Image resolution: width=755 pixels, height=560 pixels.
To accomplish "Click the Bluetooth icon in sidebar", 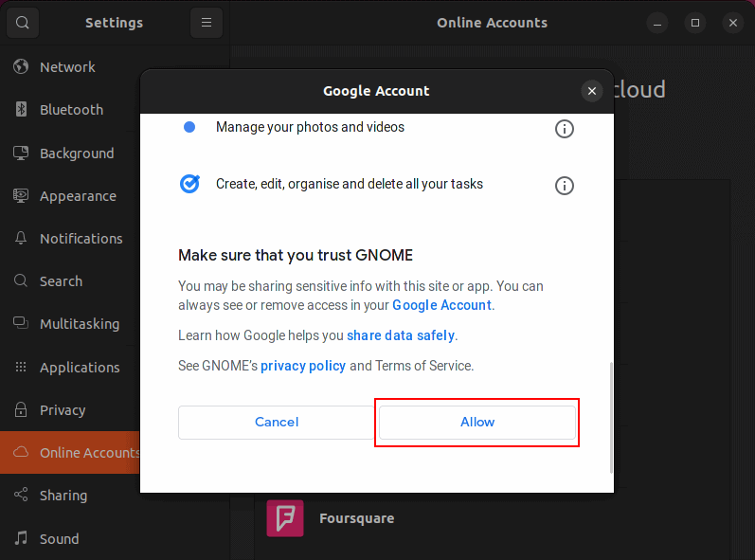I will (x=21, y=109).
